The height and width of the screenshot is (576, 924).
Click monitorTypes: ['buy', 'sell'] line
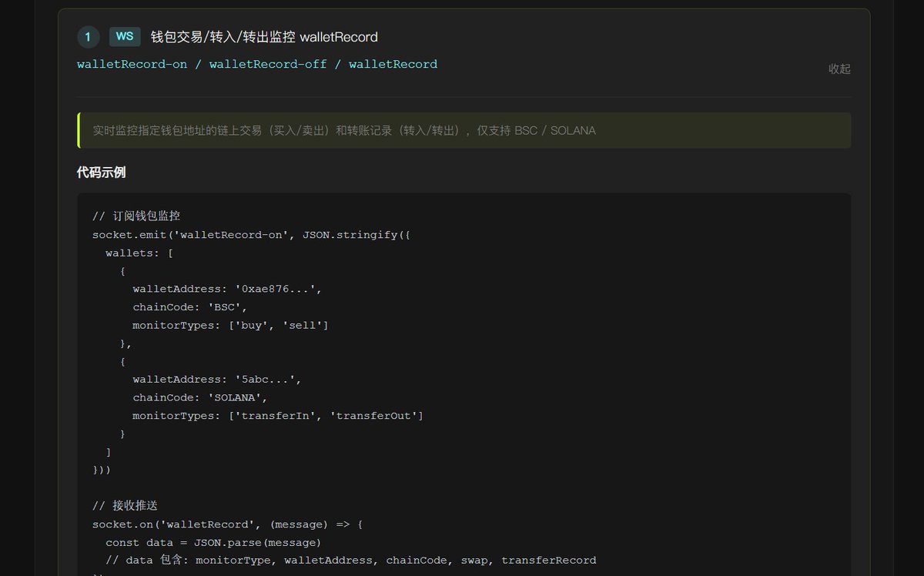(x=230, y=325)
